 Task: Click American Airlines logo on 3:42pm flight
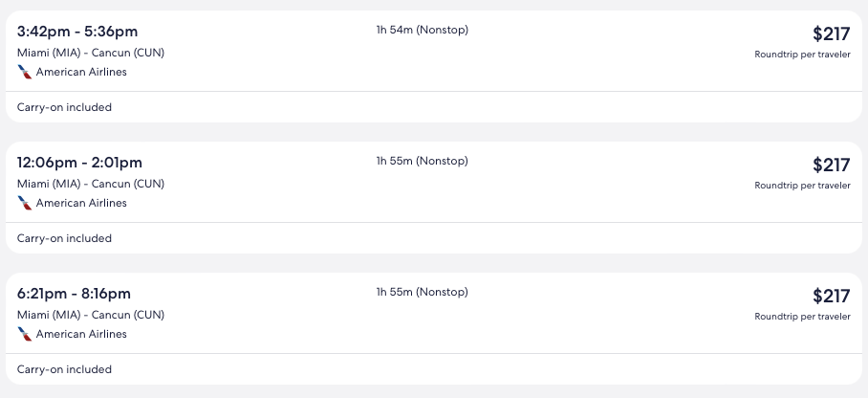25,72
